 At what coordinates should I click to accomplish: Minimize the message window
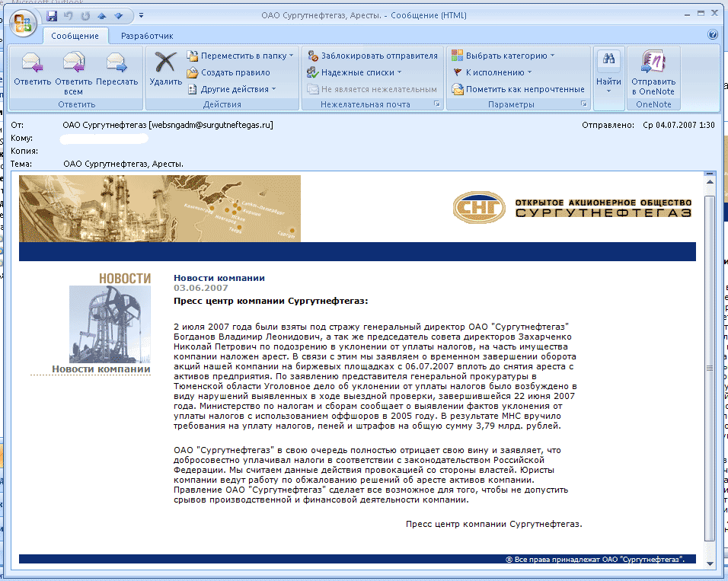pyautogui.click(x=687, y=14)
